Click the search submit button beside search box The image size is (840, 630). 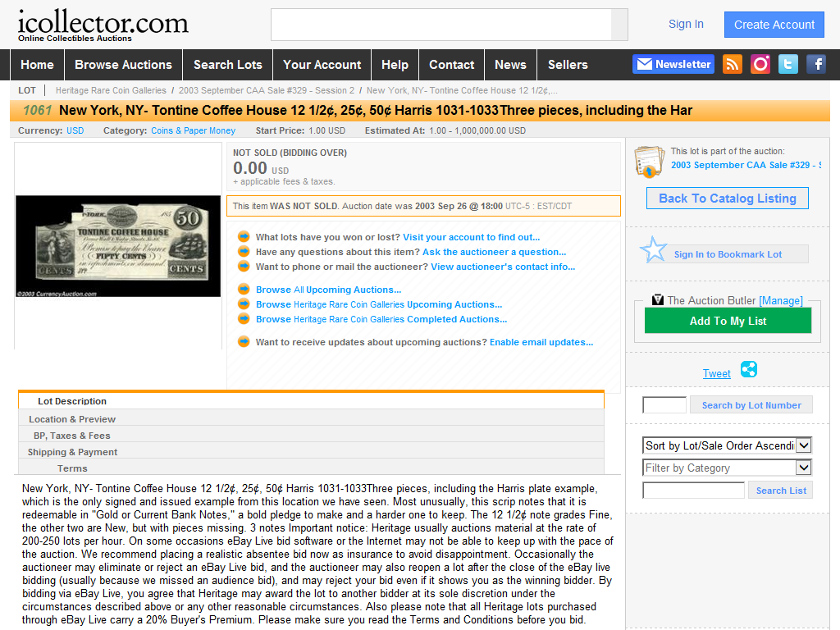click(x=619, y=25)
